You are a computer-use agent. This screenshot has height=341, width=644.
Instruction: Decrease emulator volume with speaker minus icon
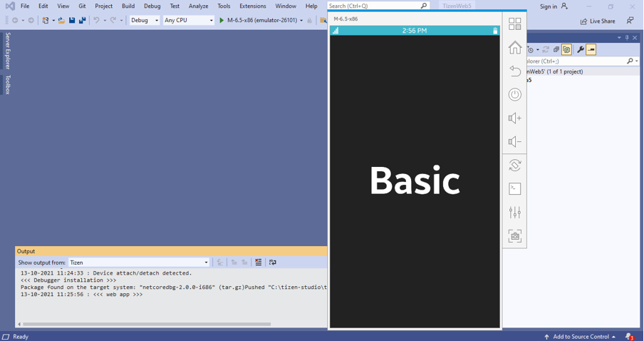tap(514, 142)
